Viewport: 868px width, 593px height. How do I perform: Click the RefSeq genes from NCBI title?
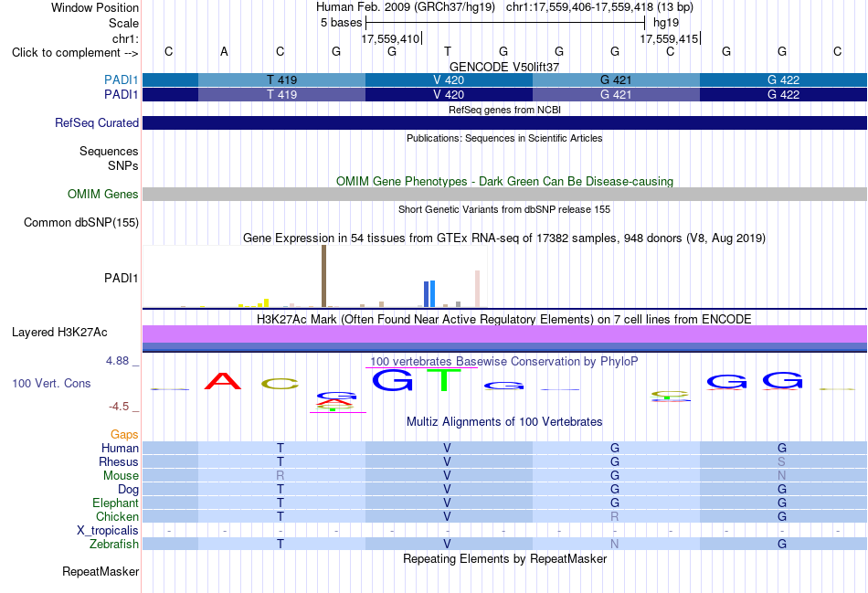[x=504, y=110]
